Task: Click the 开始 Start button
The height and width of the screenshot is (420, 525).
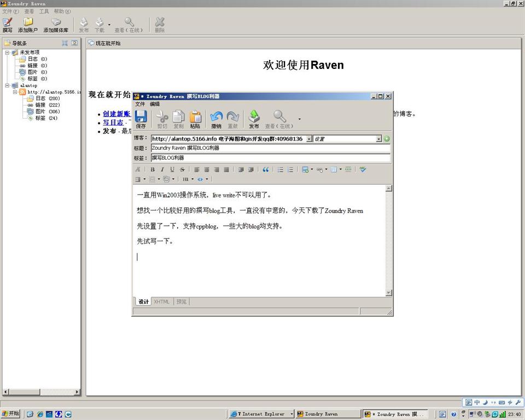Action: (10, 413)
